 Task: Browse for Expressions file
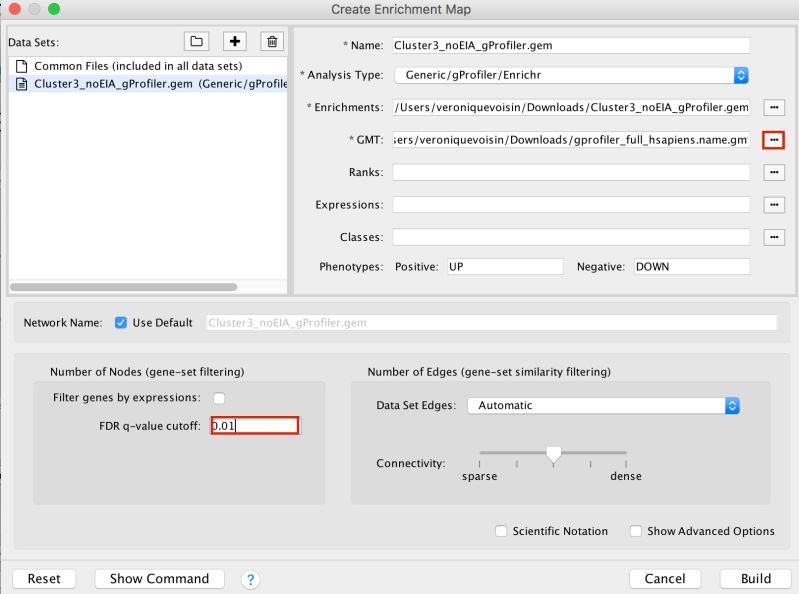coord(774,205)
